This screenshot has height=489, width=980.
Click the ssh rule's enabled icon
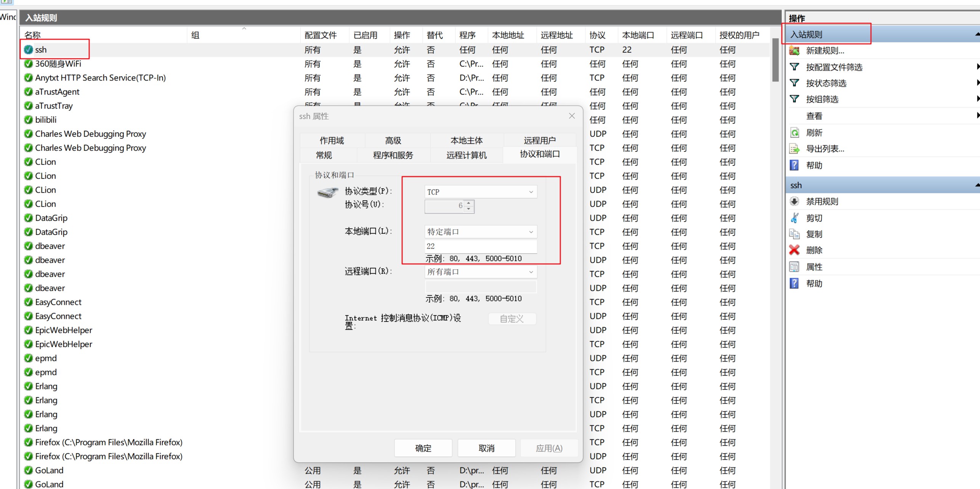(28, 50)
